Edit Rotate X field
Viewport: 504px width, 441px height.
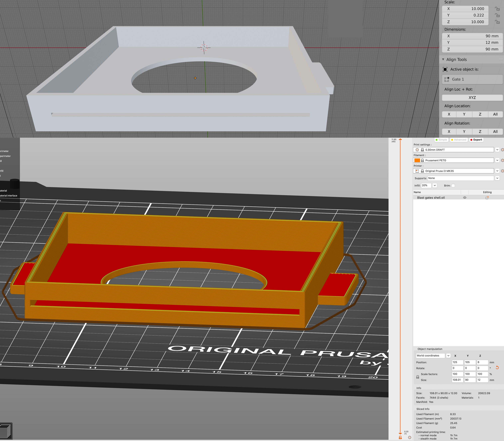pyautogui.click(x=458, y=368)
